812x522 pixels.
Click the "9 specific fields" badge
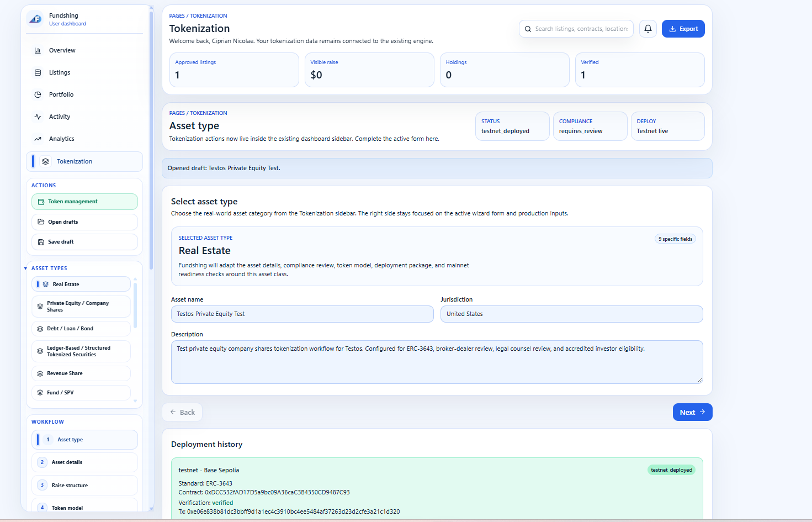675,239
